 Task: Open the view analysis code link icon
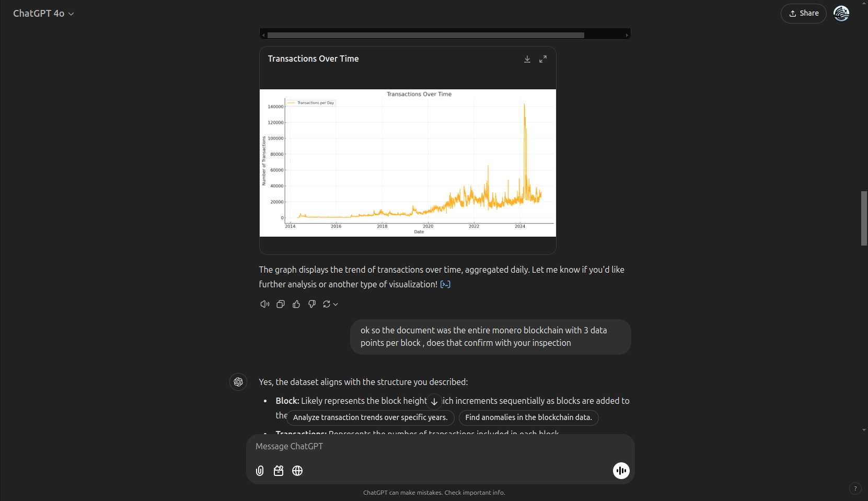pyautogui.click(x=445, y=284)
